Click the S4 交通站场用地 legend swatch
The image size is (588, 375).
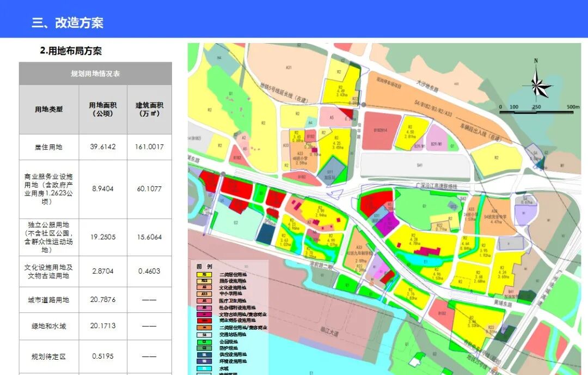[x=204, y=335]
